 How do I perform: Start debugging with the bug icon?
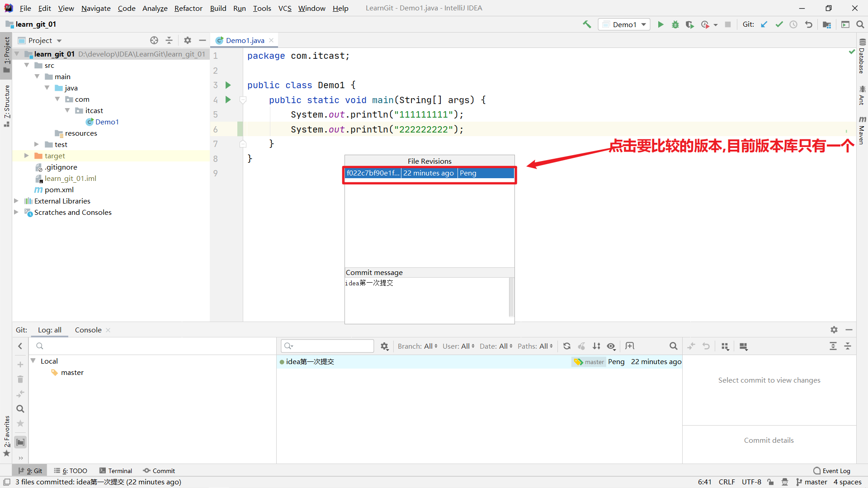(x=675, y=24)
